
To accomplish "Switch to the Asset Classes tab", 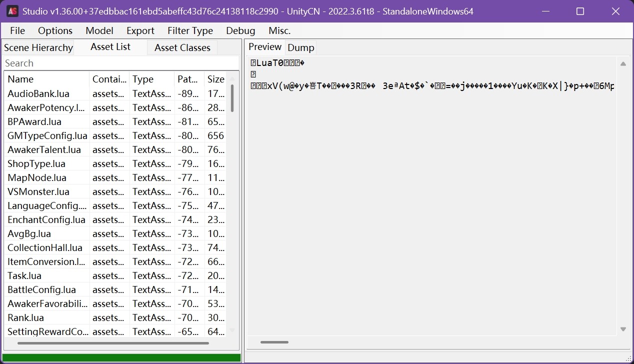I will pyautogui.click(x=182, y=48).
